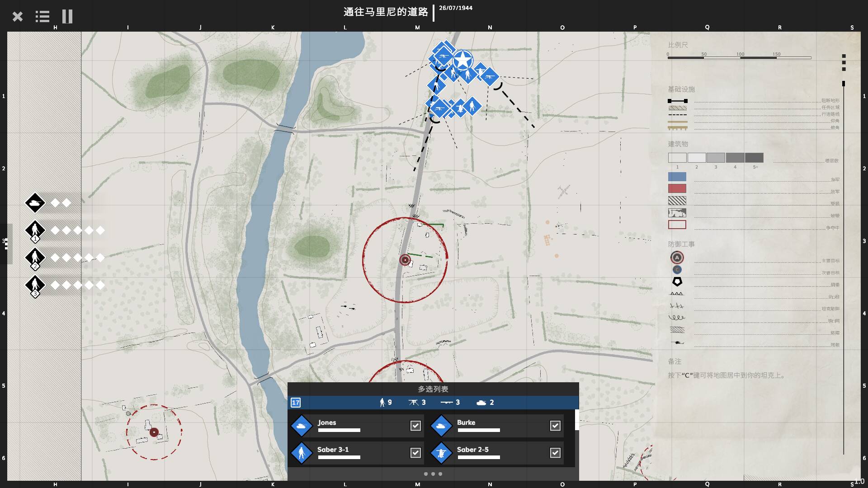Filter selection by tank count icon
Viewport: 868px width, 488px height.
click(482, 402)
